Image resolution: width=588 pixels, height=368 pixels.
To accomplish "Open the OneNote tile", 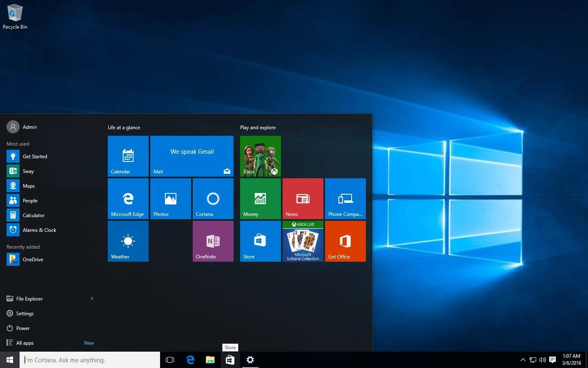I will (213, 241).
